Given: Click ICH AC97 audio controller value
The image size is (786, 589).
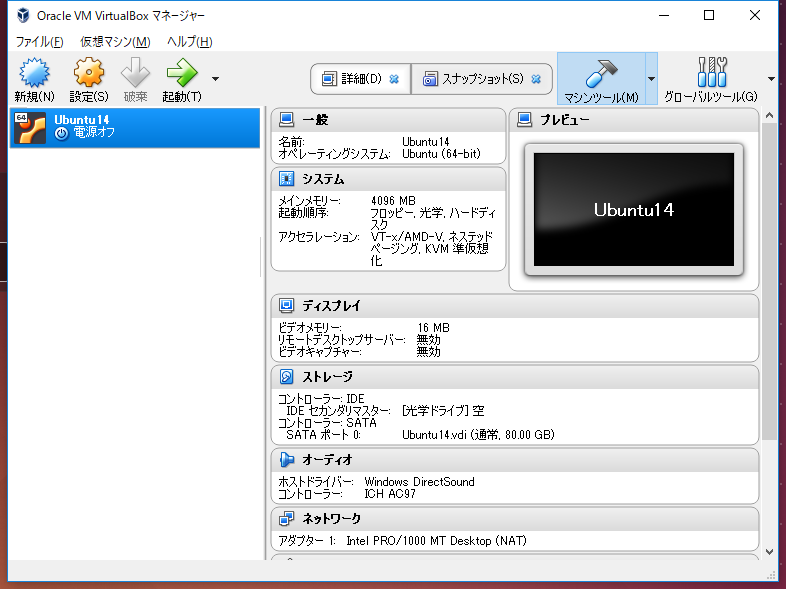Looking at the screenshot, I should pos(389,494).
